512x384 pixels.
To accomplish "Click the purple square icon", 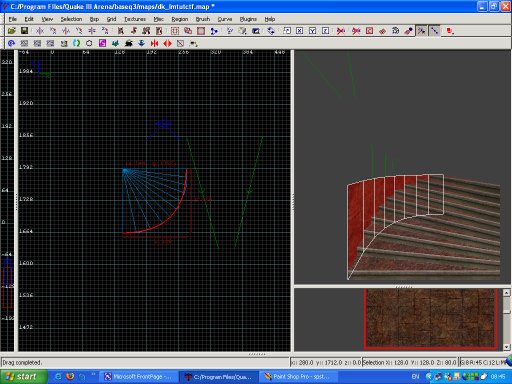I will [102, 43].
